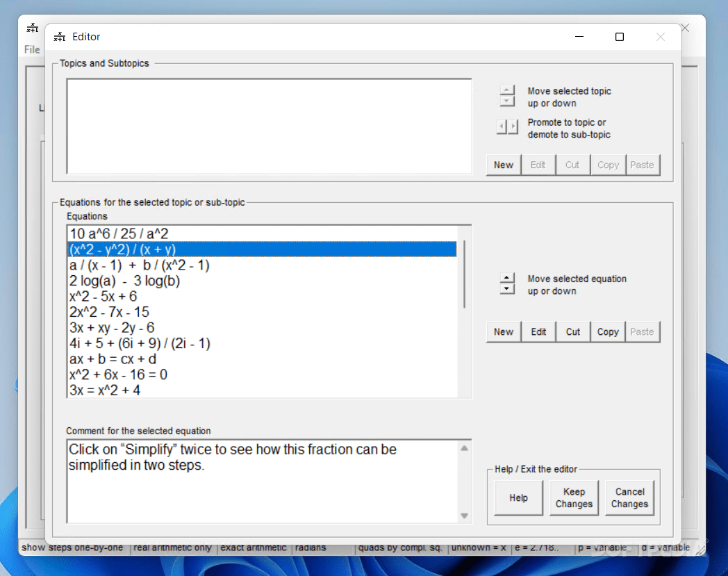
Task: Open editor Help
Action: 519,498
